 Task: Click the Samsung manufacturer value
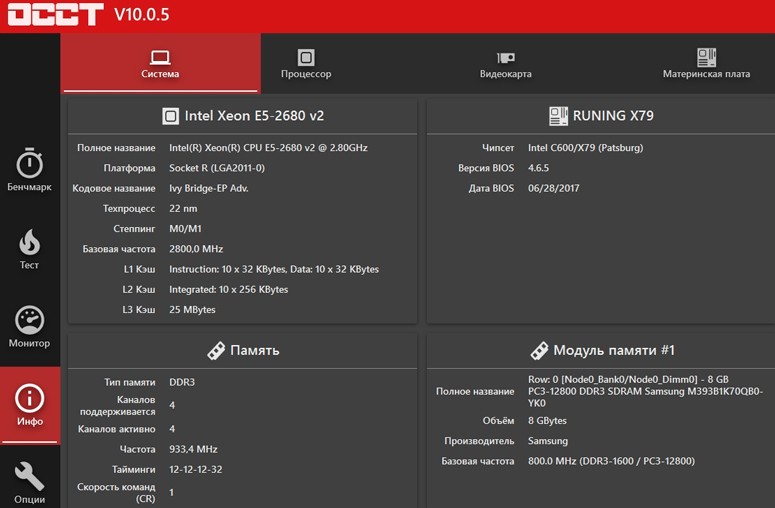click(548, 441)
